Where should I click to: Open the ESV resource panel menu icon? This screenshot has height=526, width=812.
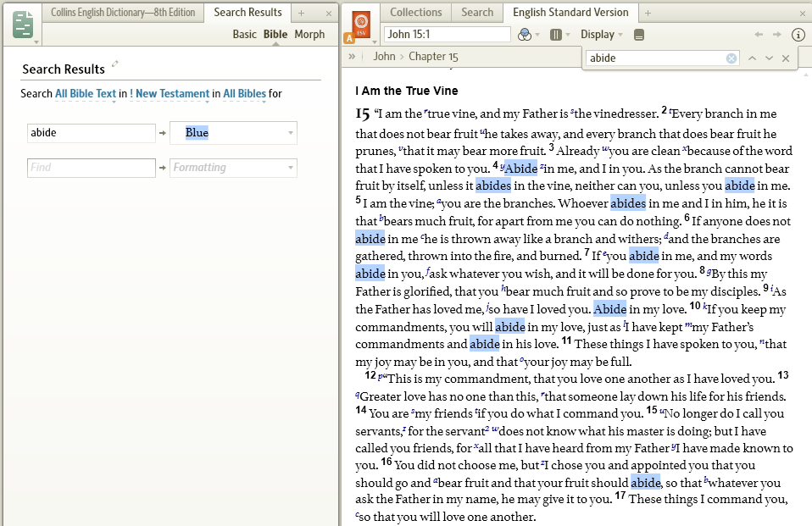(x=361, y=24)
